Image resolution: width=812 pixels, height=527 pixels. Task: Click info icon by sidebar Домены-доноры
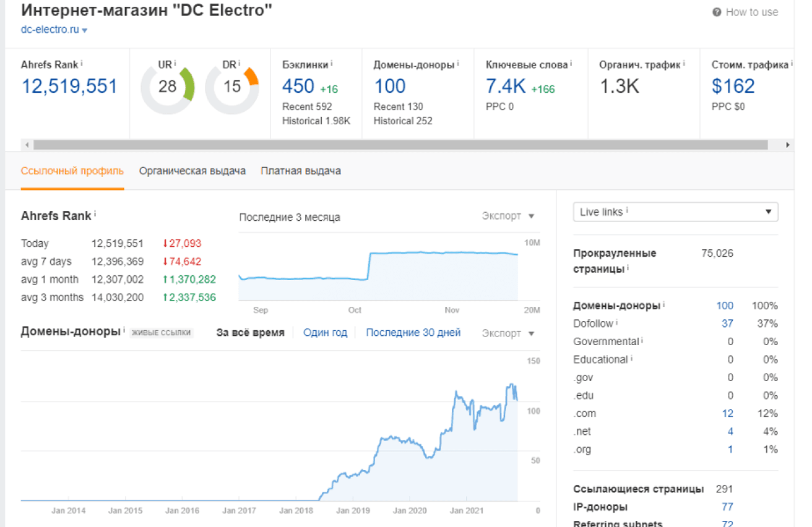(x=664, y=304)
